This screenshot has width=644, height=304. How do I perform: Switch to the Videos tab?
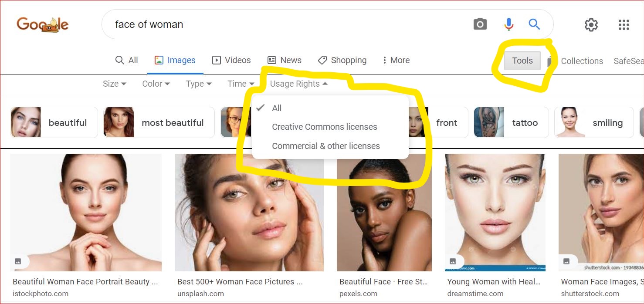click(231, 61)
